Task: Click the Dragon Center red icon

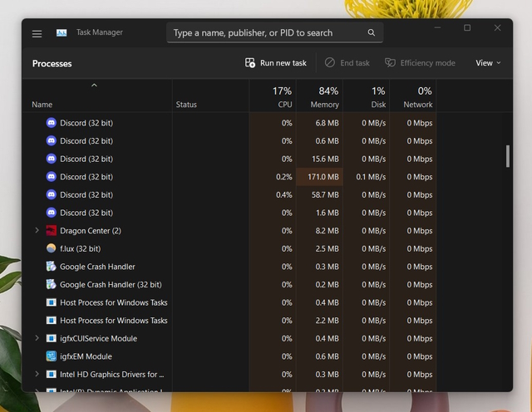Action: click(52, 231)
